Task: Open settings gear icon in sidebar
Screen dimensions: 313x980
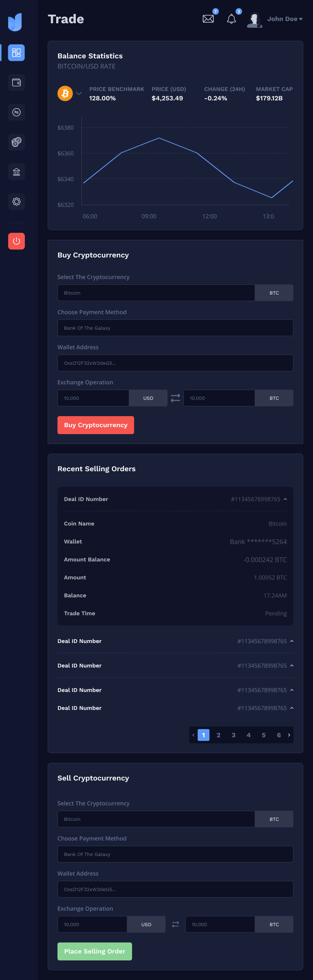Action: [x=16, y=202]
